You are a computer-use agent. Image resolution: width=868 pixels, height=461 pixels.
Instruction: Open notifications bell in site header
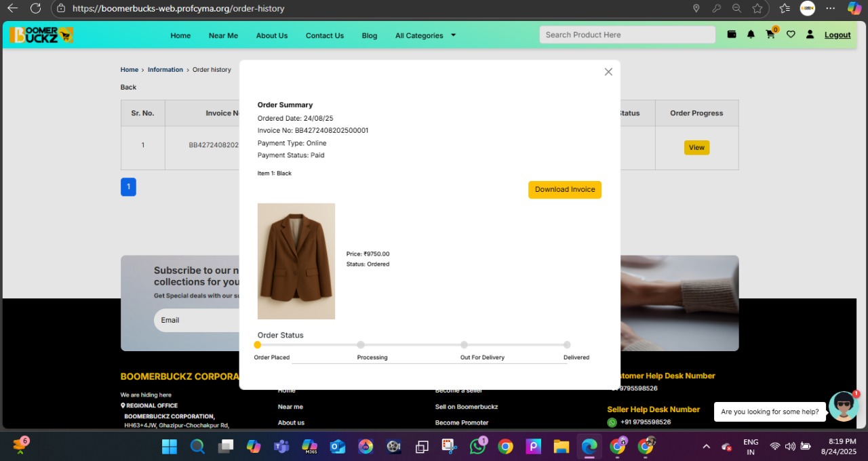click(751, 35)
